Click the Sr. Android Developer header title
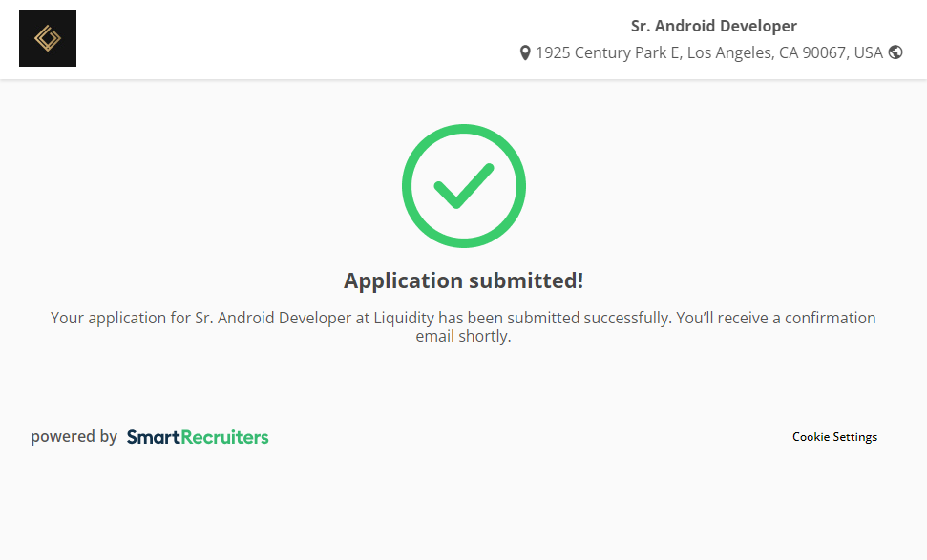The height and width of the screenshot is (560, 927). click(713, 27)
